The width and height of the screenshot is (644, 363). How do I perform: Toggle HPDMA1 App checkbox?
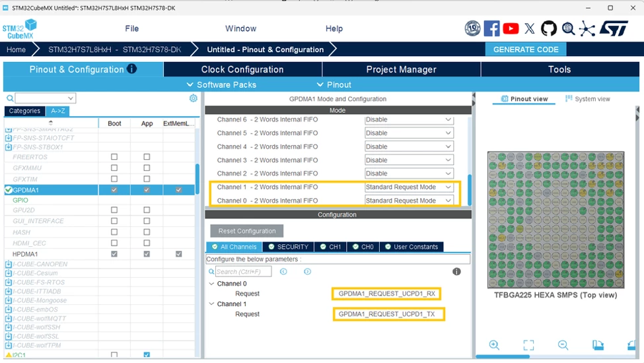click(147, 254)
